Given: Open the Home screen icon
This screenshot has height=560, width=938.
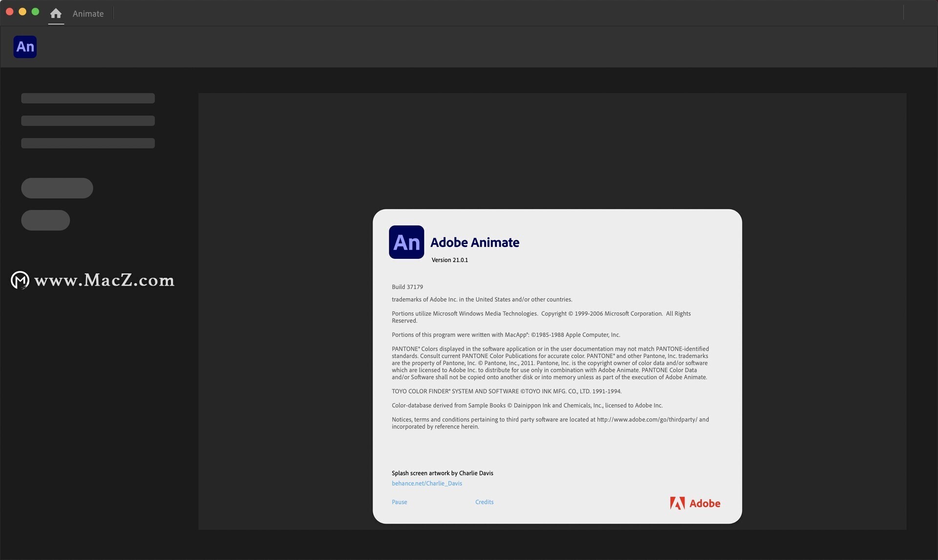Looking at the screenshot, I should 56,13.
